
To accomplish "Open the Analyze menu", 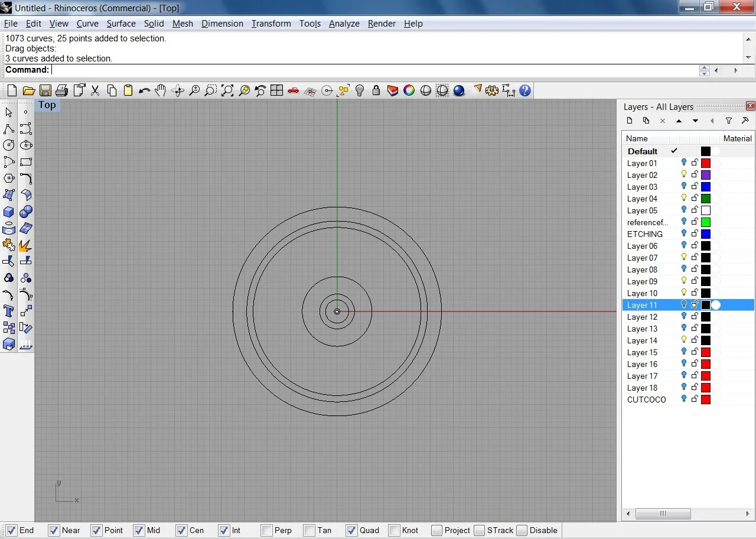I will tap(344, 24).
